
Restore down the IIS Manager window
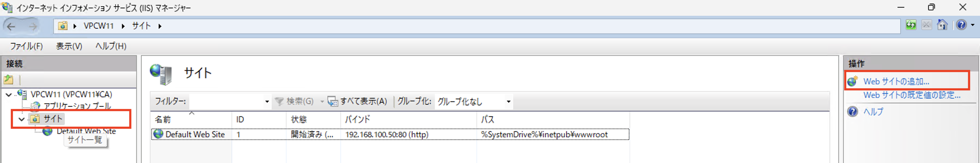[931, 7]
